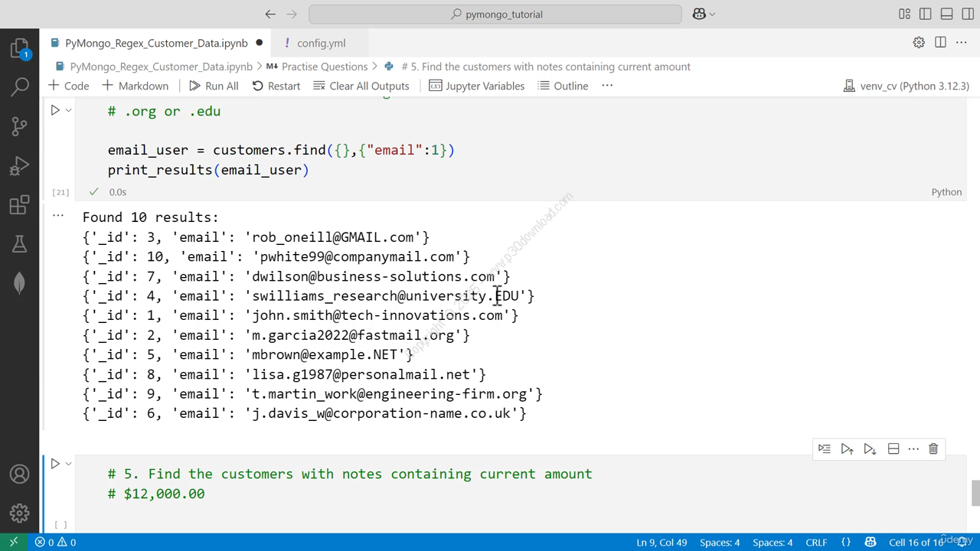The width and height of the screenshot is (980, 551).
Task: Click code line print_results(email_user)
Action: coord(208,170)
